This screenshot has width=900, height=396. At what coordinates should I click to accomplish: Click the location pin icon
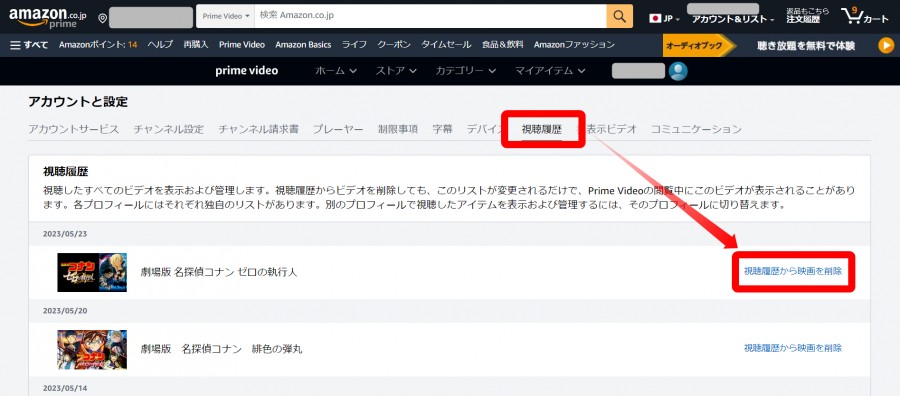(103, 18)
